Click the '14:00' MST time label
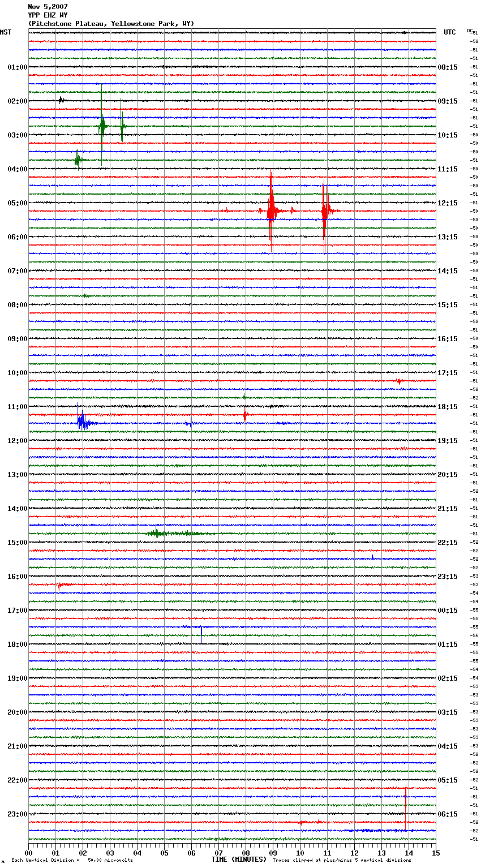481x868 pixels. 18,509
